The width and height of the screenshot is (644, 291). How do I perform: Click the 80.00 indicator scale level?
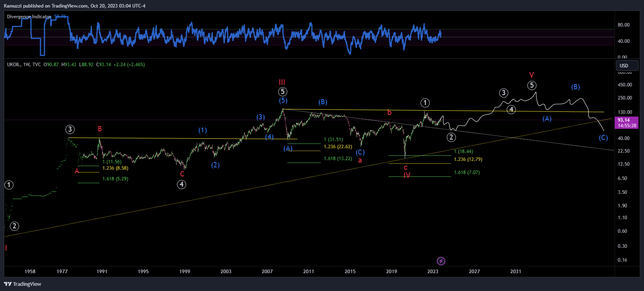point(624,25)
